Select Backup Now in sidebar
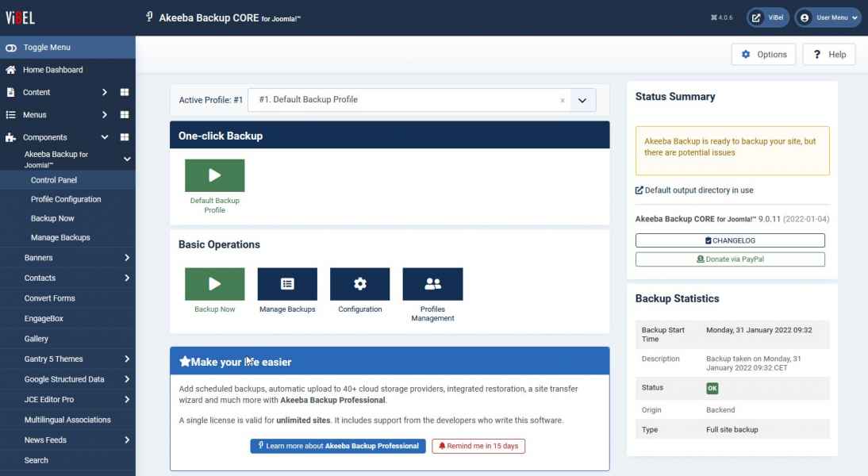The height and width of the screenshot is (476, 868). 52,218
